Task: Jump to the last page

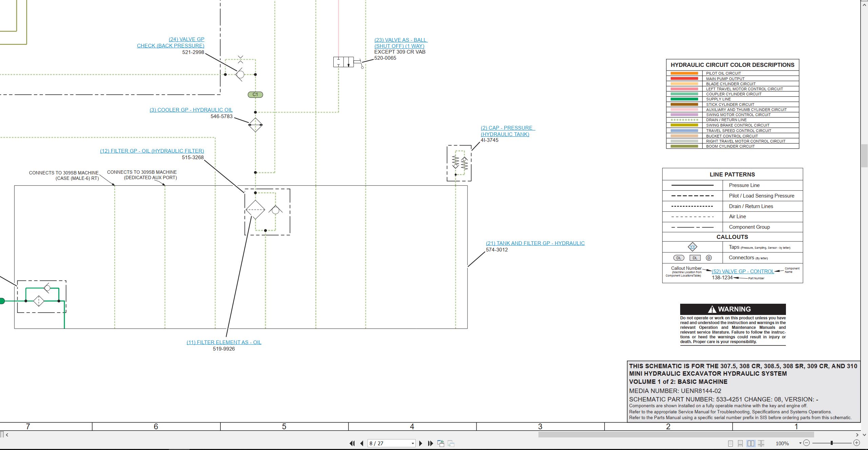Action: point(431,443)
